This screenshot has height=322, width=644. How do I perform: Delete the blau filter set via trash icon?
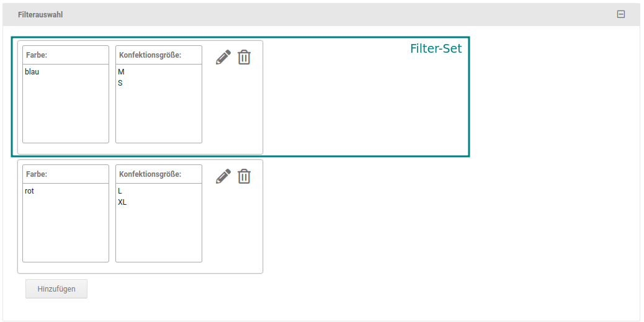244,58
